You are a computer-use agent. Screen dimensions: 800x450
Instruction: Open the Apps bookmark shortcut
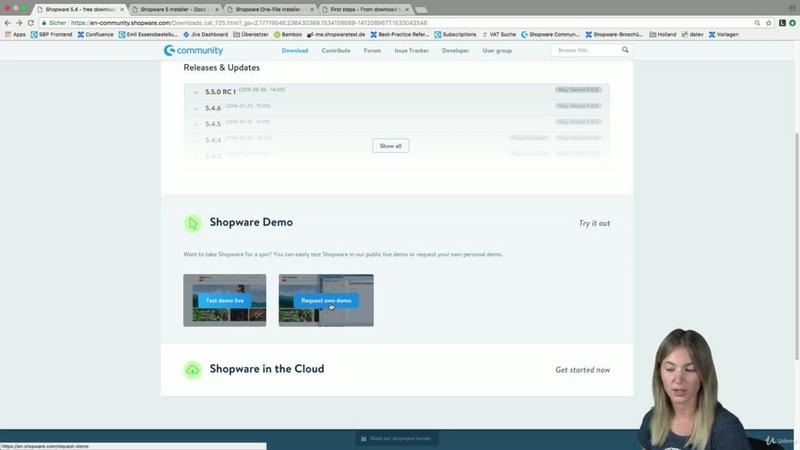coord(15,34)
